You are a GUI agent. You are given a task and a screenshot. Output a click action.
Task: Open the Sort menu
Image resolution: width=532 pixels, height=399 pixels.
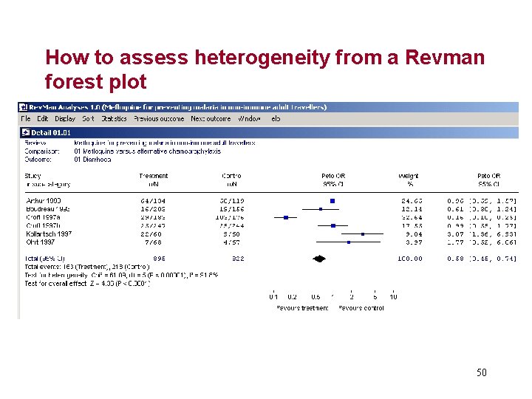[88, 119]
